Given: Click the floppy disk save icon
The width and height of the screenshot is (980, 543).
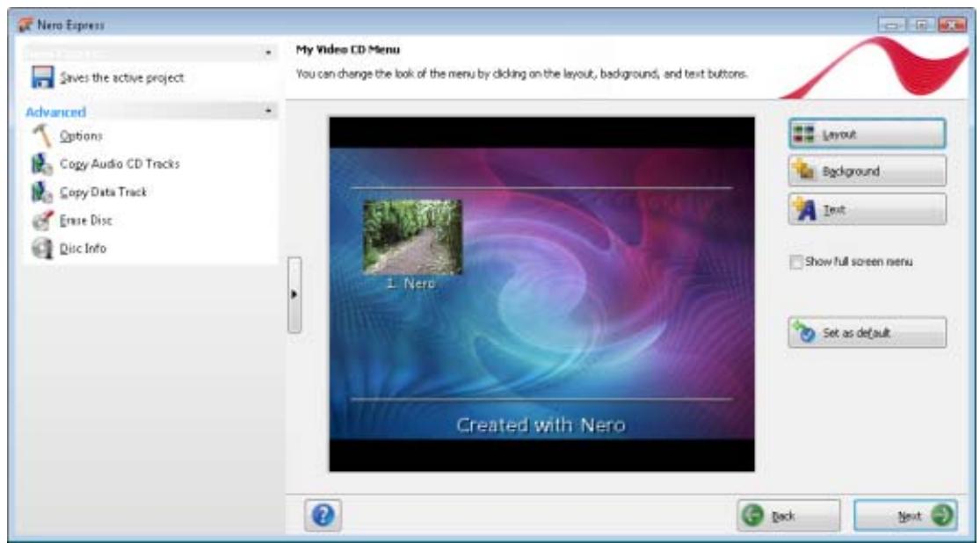Looking at the screenshot, I should pos(42,77).
